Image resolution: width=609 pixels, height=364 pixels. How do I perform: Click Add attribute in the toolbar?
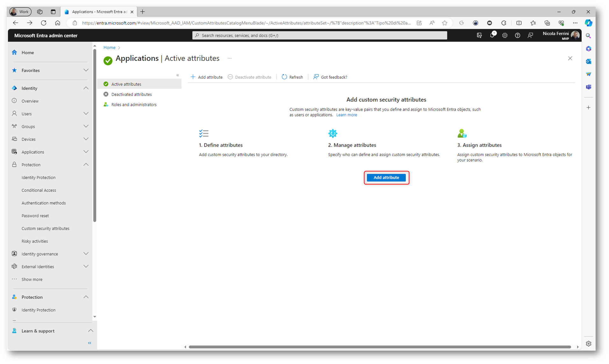pyautogui.click(x=206, y=77)
